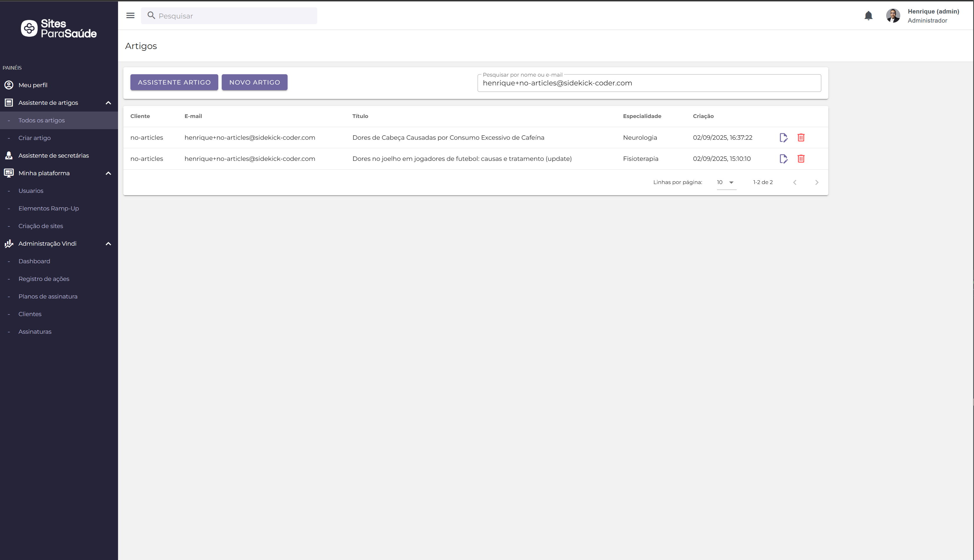Select title Dores de Cabeça Causadas por Cafeína

click(x=448, y=138)
